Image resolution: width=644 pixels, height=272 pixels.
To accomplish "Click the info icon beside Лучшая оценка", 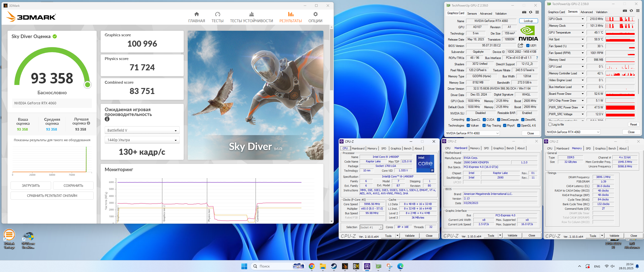I will (88, 123).
